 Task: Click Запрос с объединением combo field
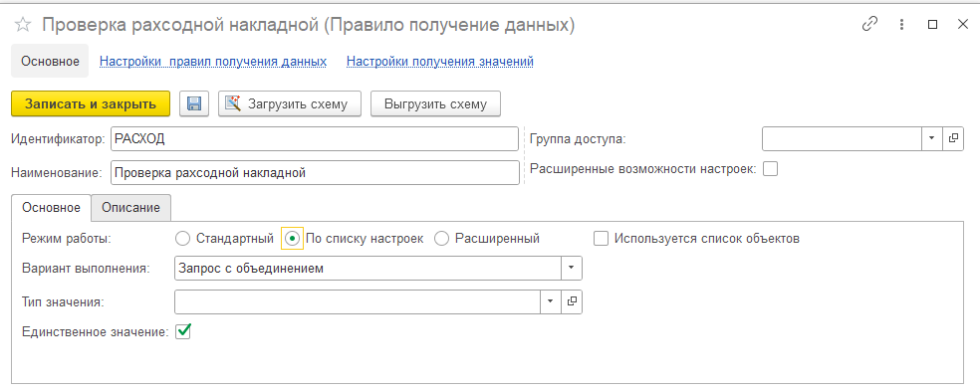coord(367,269)
